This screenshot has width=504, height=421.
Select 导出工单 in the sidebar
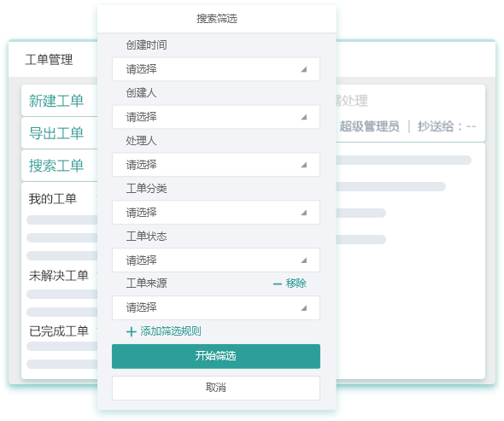click(x=56, y=133)
